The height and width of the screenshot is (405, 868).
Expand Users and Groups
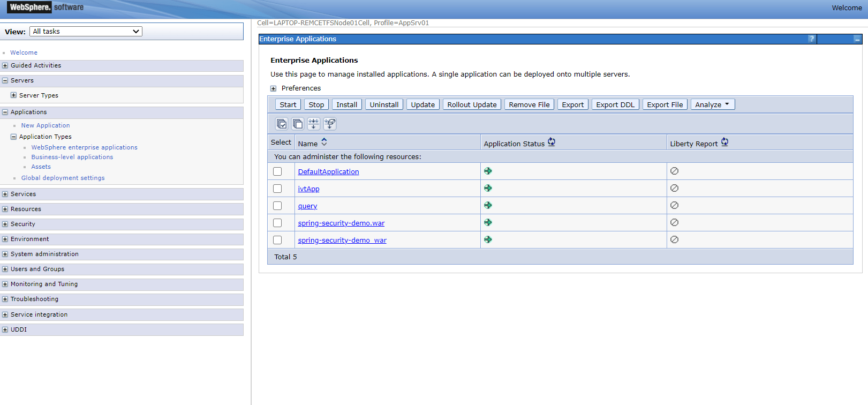(x=5, y=269)
